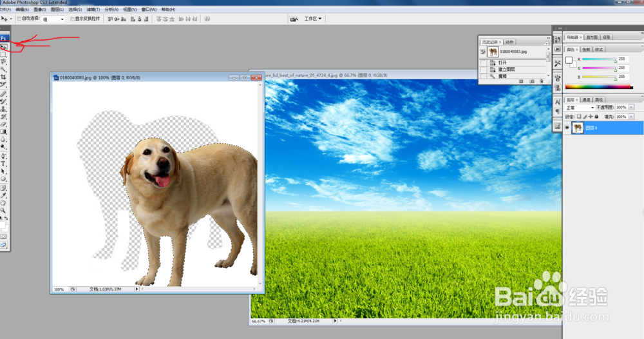Create new snapshot in History panel
This screenshot has width=644, height=339.
pyautogui.click(x=531, y=81)
